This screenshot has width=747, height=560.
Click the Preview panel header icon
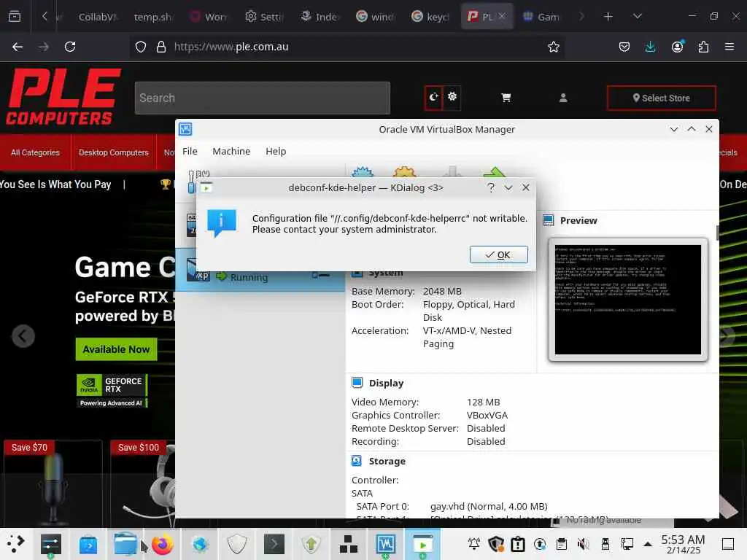point(549,220)
